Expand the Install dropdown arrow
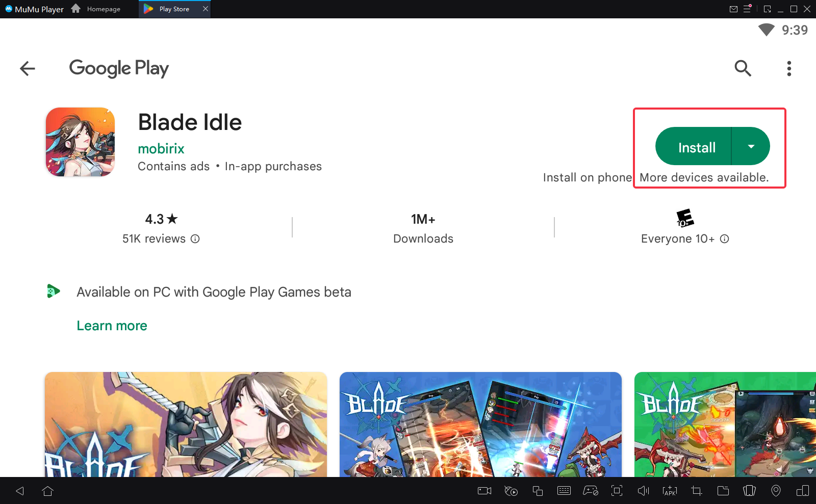 [x=751, y=146]
